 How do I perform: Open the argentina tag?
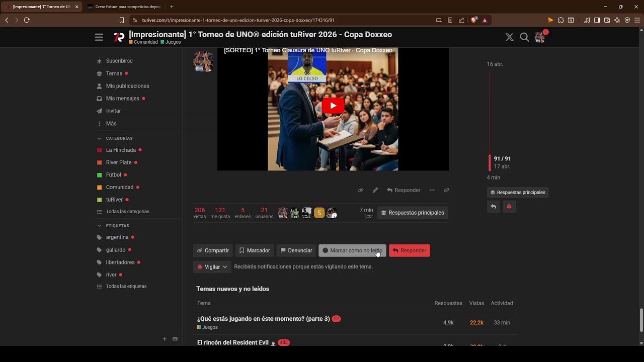(117, 237)
